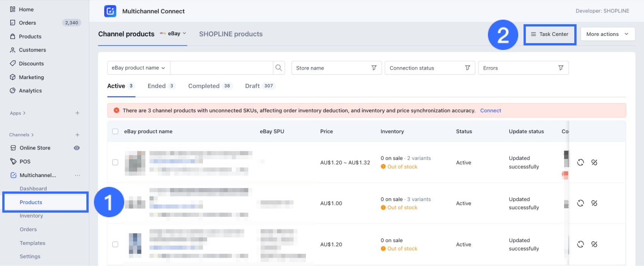
Task: Click unlink icon for third product row
Action: point(594,244)
